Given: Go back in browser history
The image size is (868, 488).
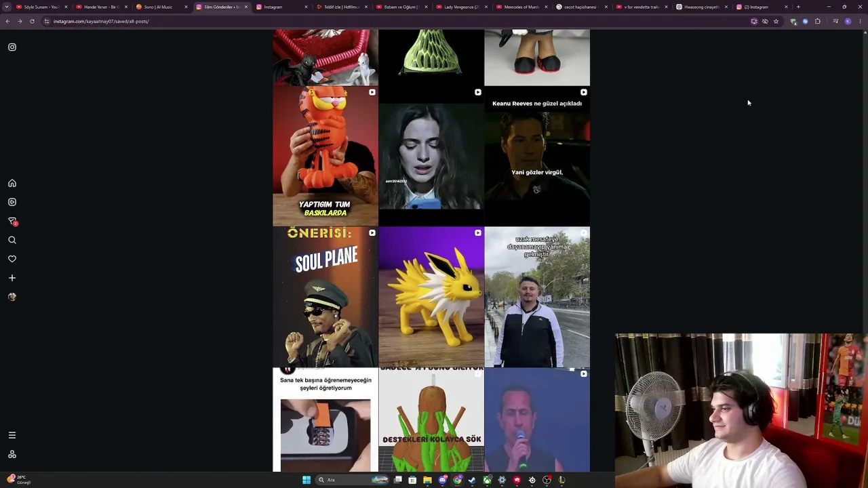Looking at the screenshot, I should pos(7,21).
